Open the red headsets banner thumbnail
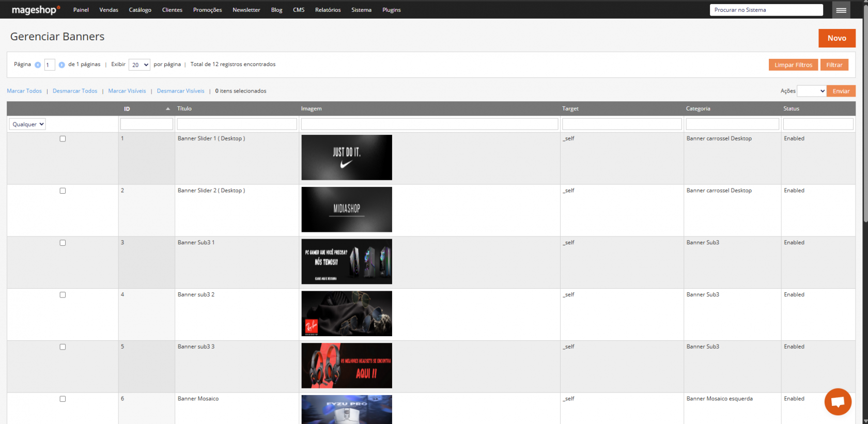Screen dimensions: 868x424 [x=347, y=366]
